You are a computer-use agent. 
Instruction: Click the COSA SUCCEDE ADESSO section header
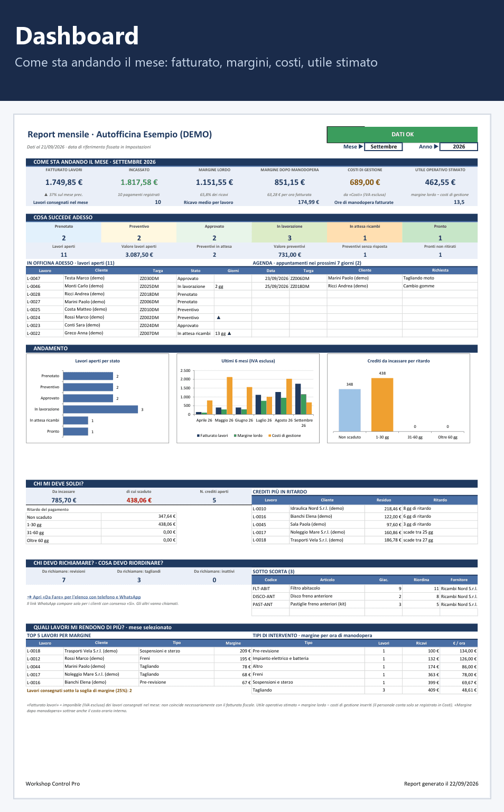252,217
